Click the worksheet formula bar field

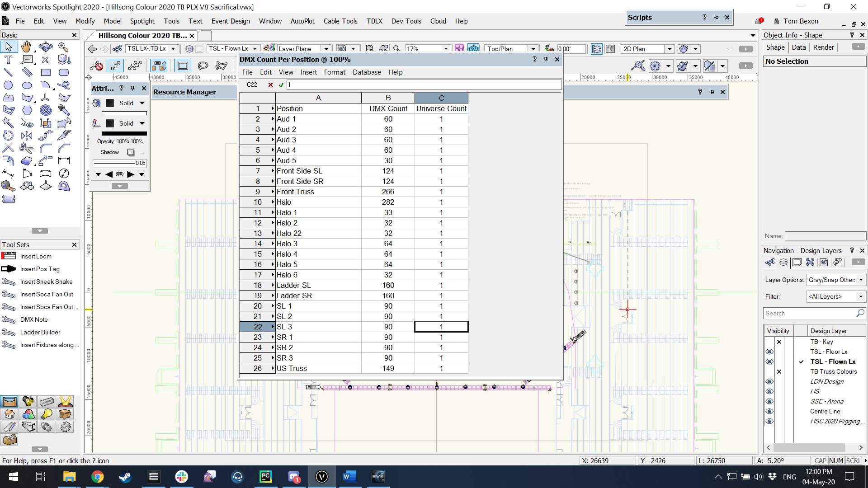coord(424,84)
